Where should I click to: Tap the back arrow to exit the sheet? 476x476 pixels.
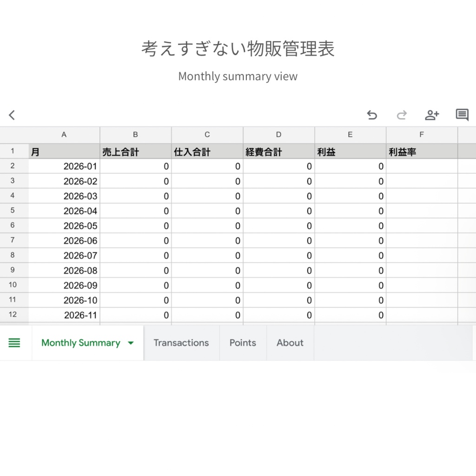tap(11, 115)
